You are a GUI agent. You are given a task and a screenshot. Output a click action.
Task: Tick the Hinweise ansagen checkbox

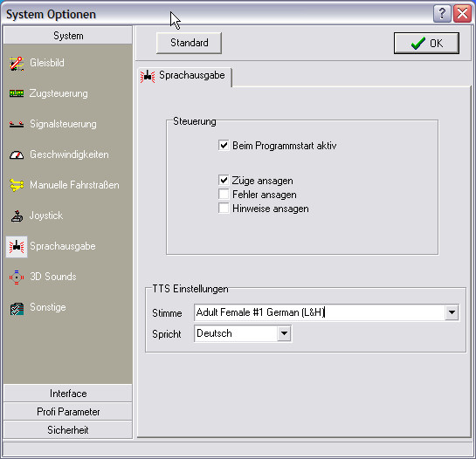pos(224,208)
